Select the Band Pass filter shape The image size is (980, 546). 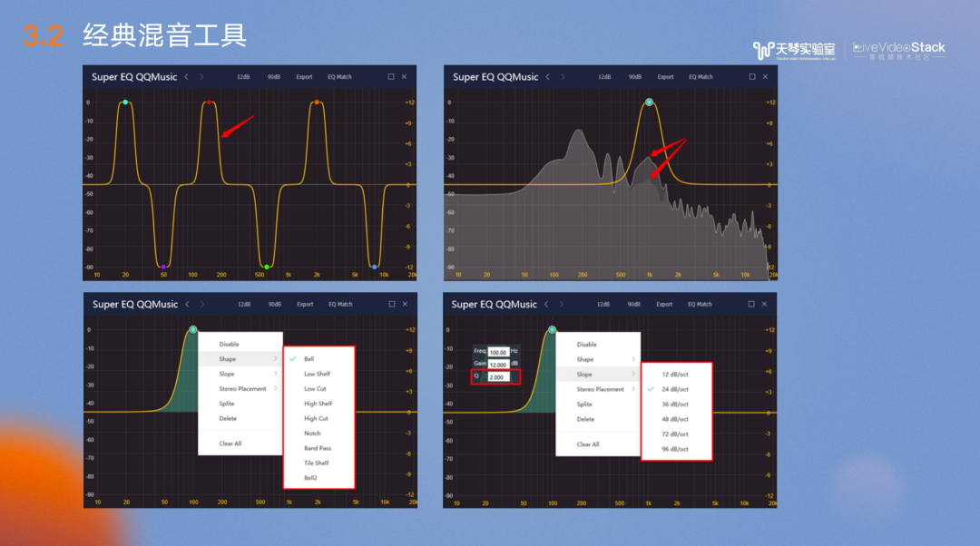tap(318, 449)
